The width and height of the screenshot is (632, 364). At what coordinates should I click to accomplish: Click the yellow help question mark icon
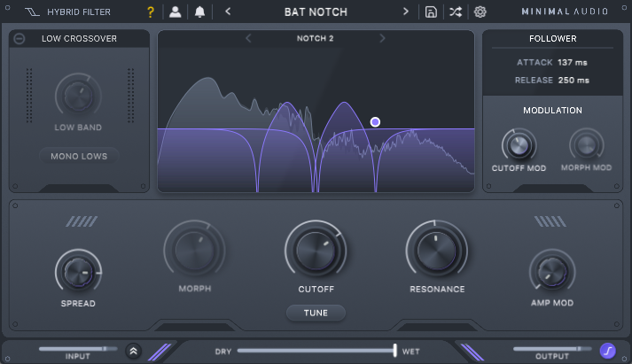click(x=150, y=12)
